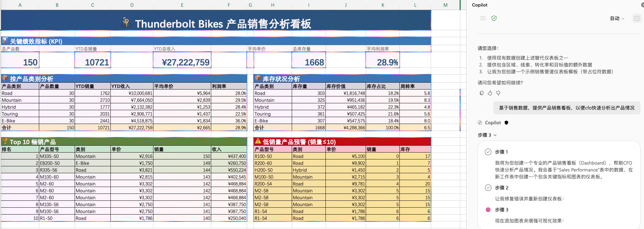
Task: Select Road YTD收入 cell ¥10,000,681
Action: coord(132,93)
